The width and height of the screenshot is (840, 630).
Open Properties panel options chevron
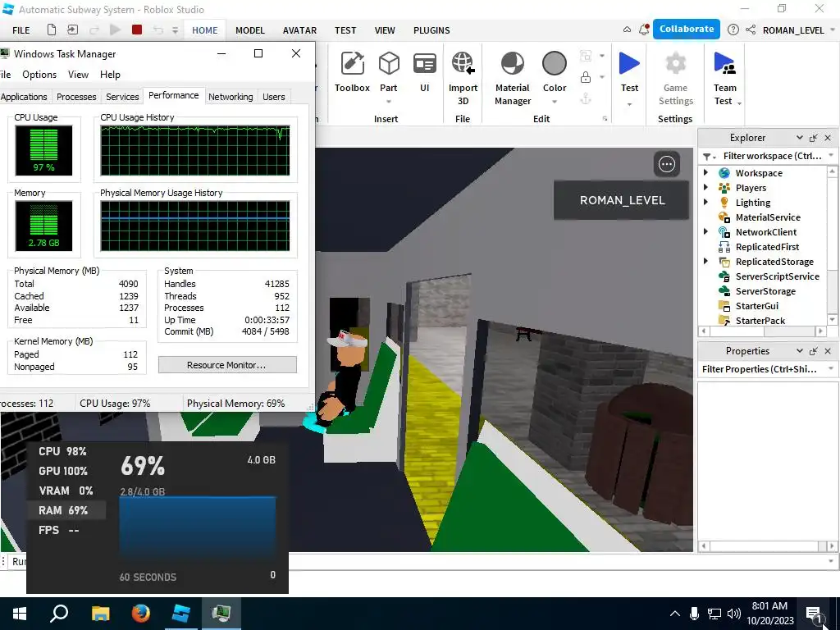pos(799,351)
